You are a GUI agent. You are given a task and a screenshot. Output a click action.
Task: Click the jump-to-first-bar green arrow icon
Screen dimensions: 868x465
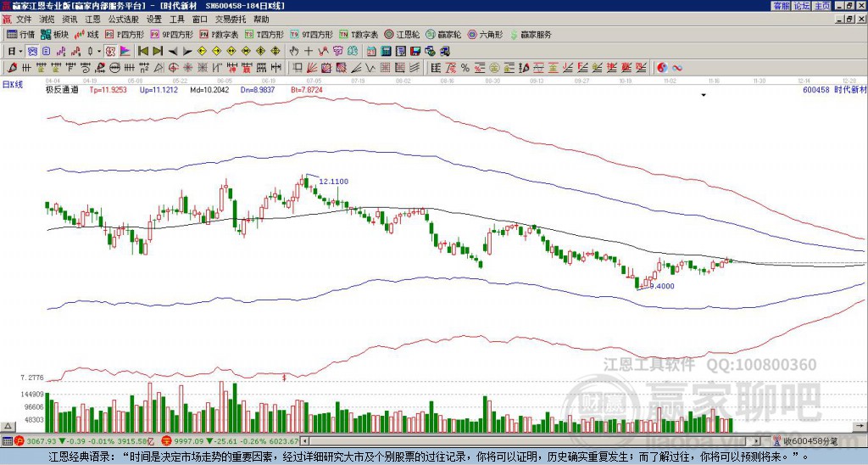(x=142, y=52)
